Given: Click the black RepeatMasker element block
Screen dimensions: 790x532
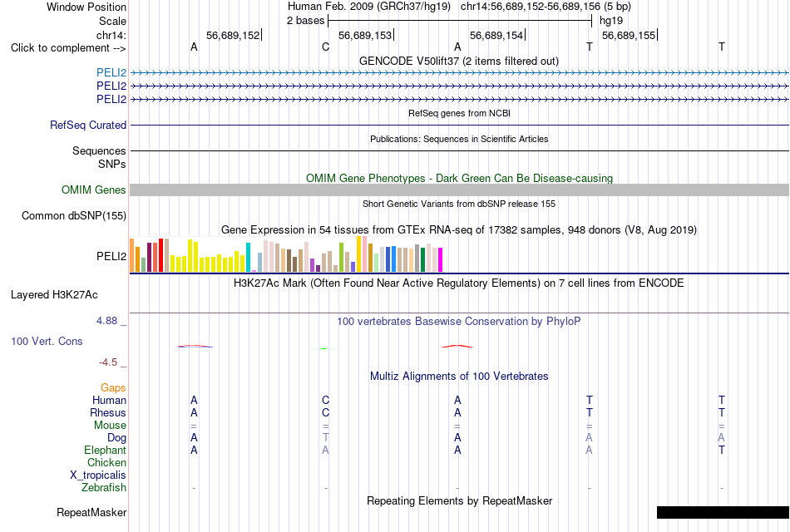Looking at the screenshot, I should [x=723, y=512].
